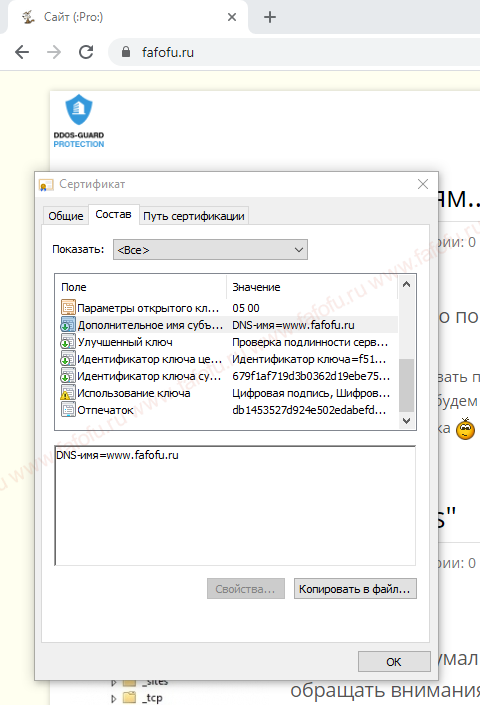This screenshot has height=705, width=480.
Task: Click the padlock site security icon
Action: point(126,52)
